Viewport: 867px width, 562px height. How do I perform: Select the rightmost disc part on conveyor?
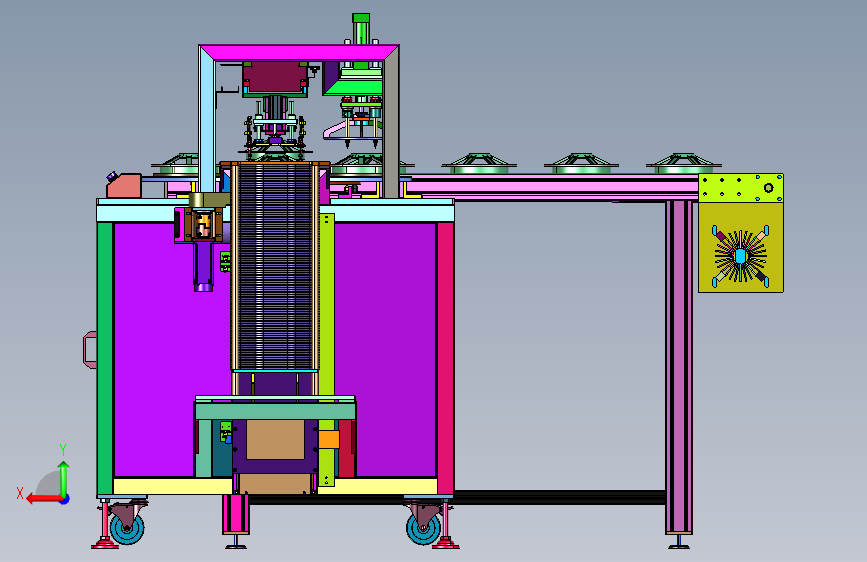pyautogui.click(x=684, y=163)
